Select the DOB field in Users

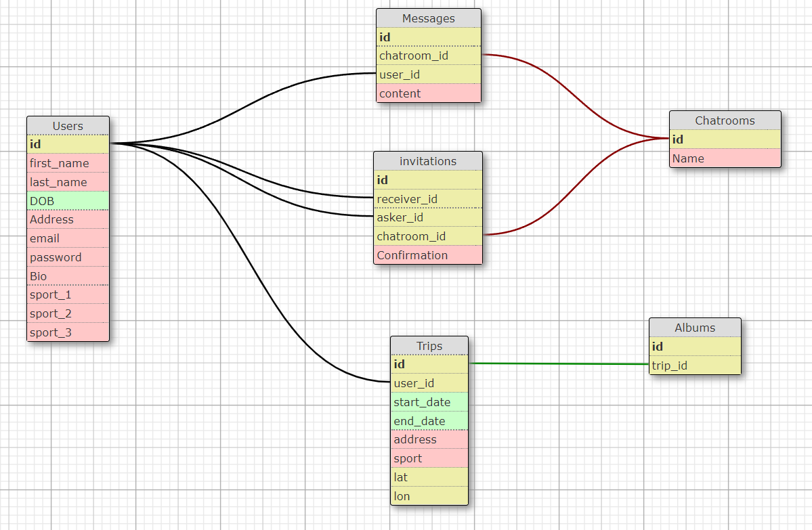[68, 201]
